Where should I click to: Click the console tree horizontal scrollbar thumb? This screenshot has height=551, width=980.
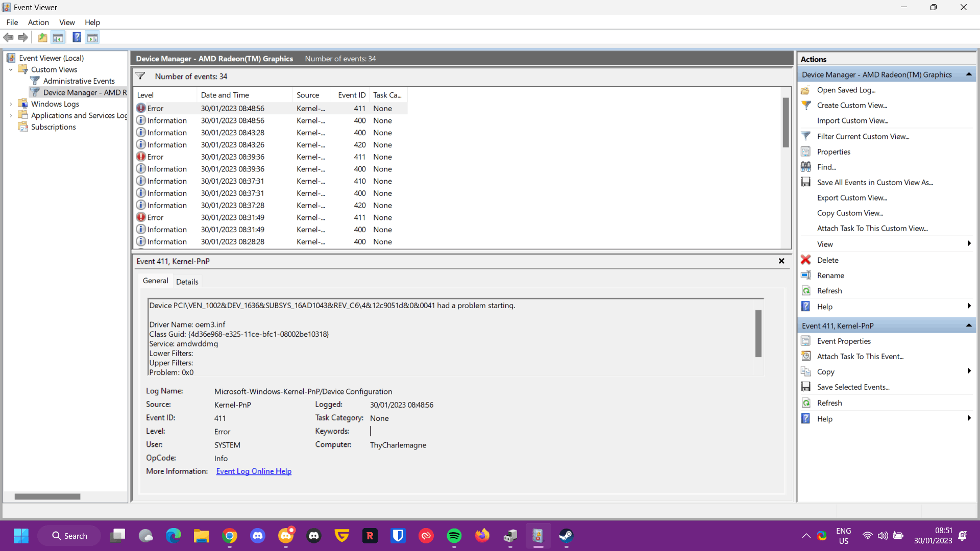point(47,496)
